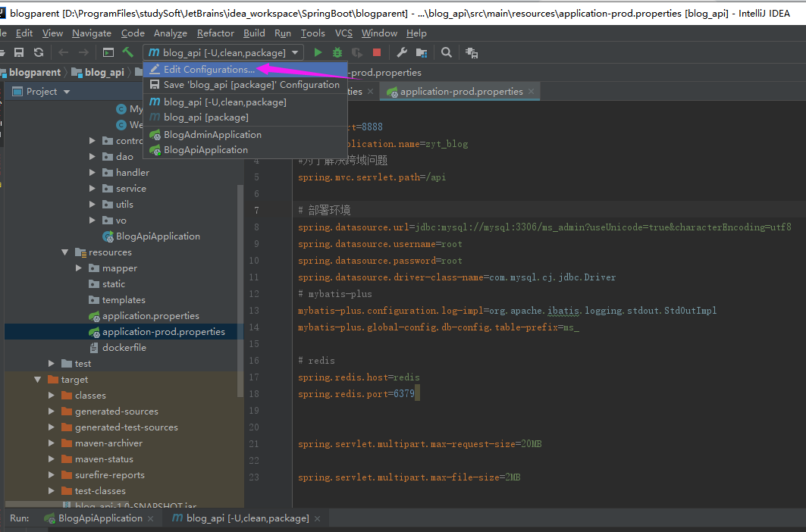The height and width of the screenshot is (532, 806).
Task: Open the Build menu
Action: [x=254, y=33]
